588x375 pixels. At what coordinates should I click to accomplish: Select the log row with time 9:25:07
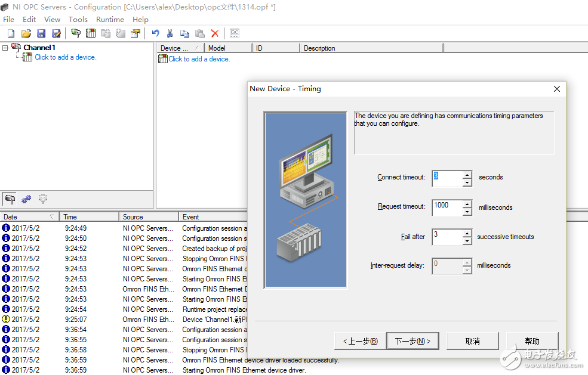[124, 319]
